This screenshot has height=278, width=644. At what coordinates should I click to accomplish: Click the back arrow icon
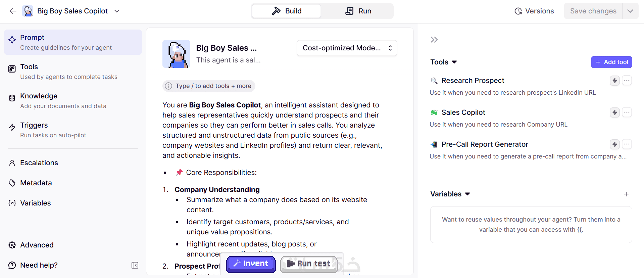coord(13,11)
